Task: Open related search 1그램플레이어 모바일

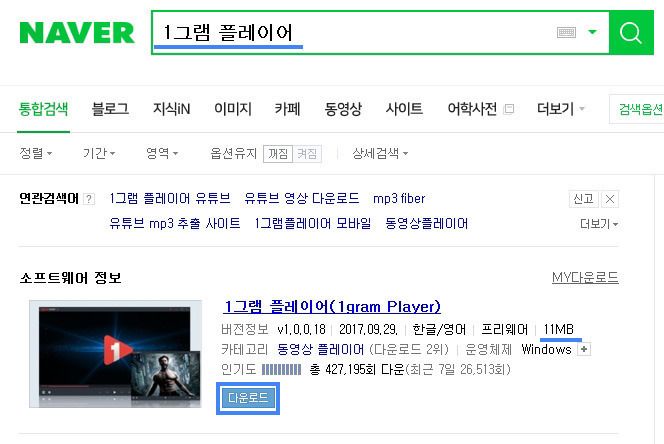Action: (x=313, y=223)
